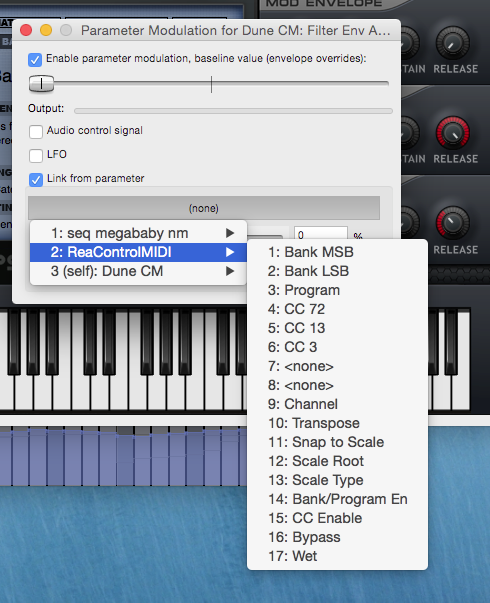This screenshot has height=603, width=490.
Task: Toggle Enable parameter modulation checkbox
Action: (35, 60)
